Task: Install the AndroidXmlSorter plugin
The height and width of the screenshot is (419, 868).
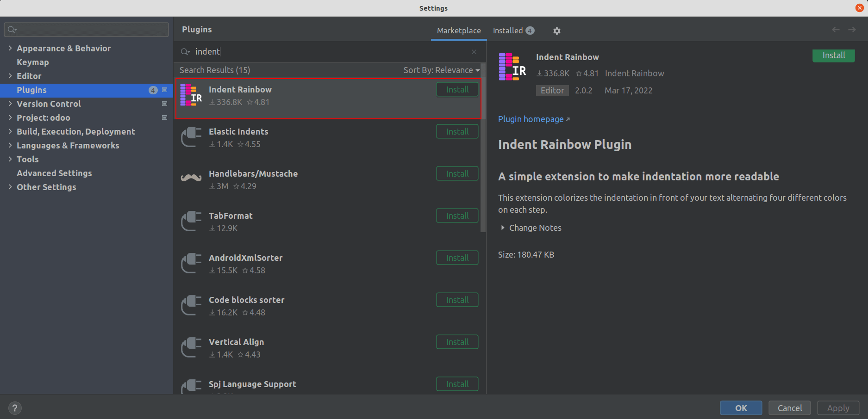Action: [x=457, y=258]
